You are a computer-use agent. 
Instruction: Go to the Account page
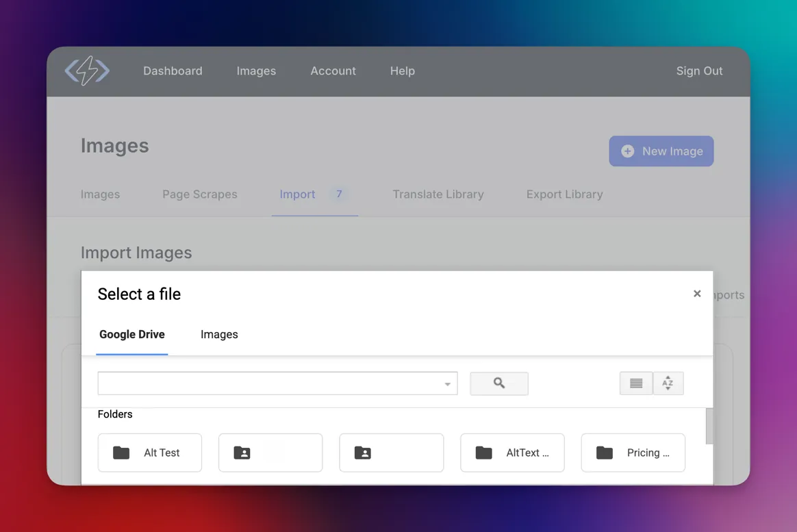point(333,71)
